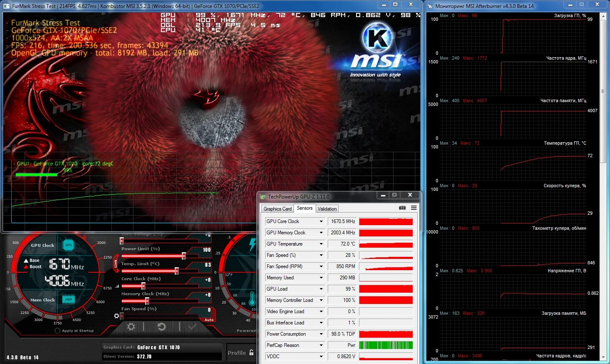The height and width of the screenshot is (364, 610).
Task: Click the Core Clock offset value +0
Action: click(208, 280)
